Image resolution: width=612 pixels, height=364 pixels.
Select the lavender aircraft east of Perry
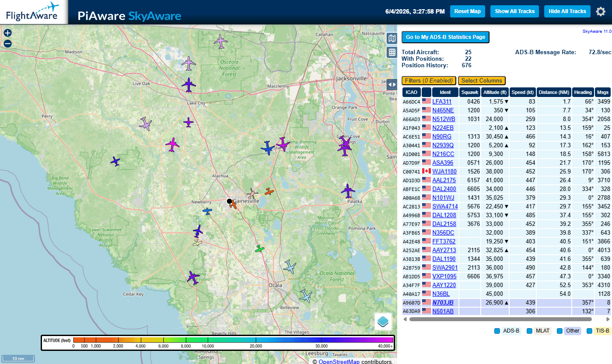(x=145, y=124)
